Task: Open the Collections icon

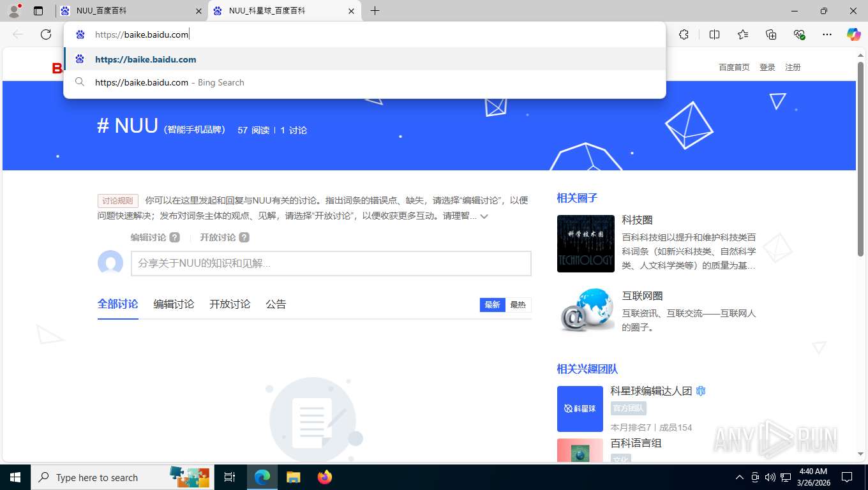Action: tap(771, 34)
